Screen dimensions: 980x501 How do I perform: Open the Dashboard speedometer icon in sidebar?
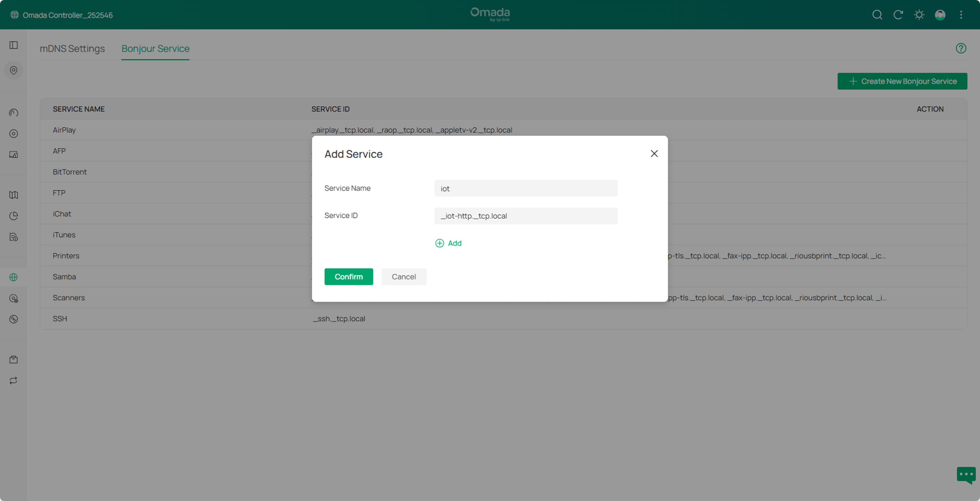click(x=13, y=112)
